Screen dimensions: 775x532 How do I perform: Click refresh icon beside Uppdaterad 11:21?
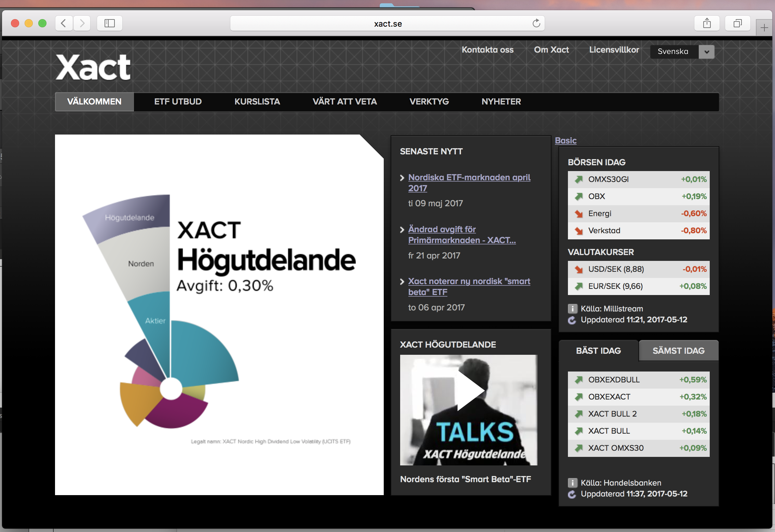click(x=572, y=320)
